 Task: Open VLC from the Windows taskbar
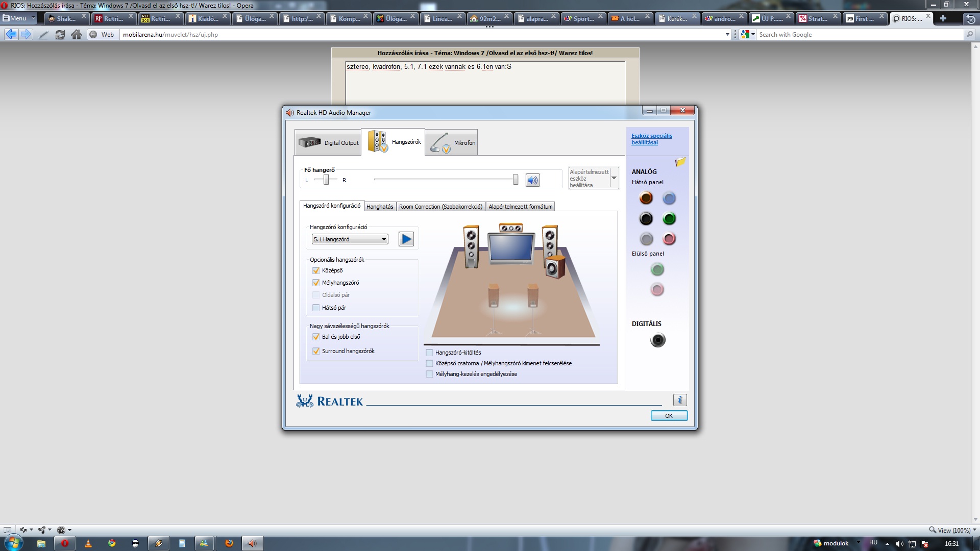click(88, 543)
